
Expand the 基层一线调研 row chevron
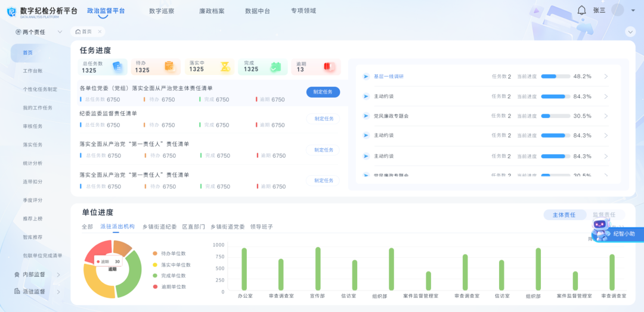point(606,76)
